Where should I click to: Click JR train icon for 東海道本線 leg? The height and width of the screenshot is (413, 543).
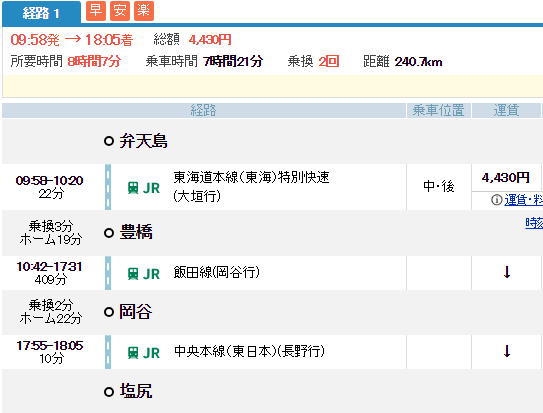[x=133, y=188]
